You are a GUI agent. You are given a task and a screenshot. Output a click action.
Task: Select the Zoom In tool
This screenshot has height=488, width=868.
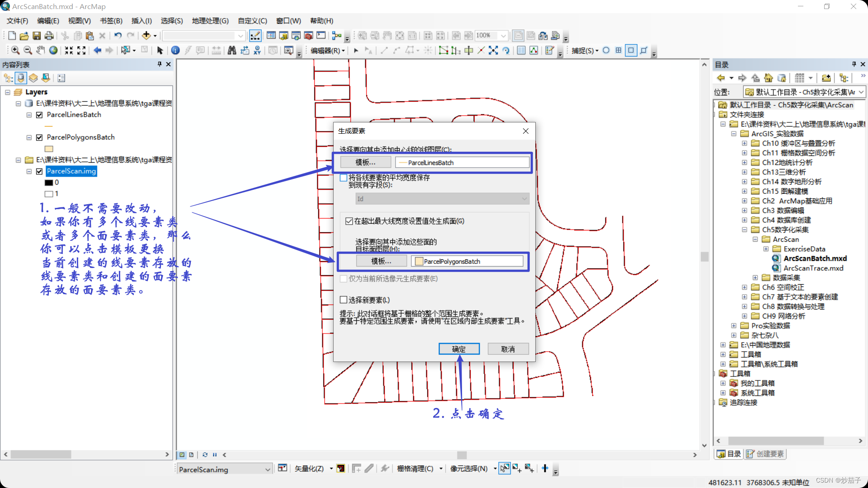pos(15,50)
